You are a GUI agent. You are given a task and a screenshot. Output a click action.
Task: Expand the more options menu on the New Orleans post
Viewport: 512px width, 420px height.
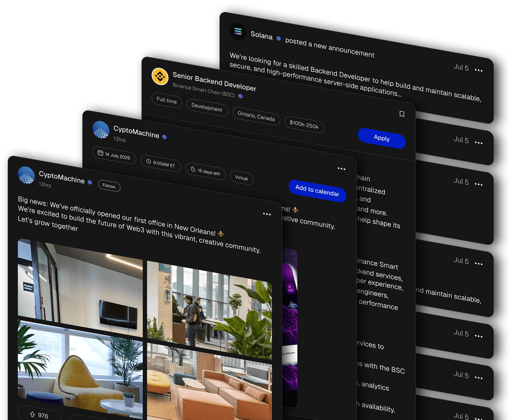[267, 214]
